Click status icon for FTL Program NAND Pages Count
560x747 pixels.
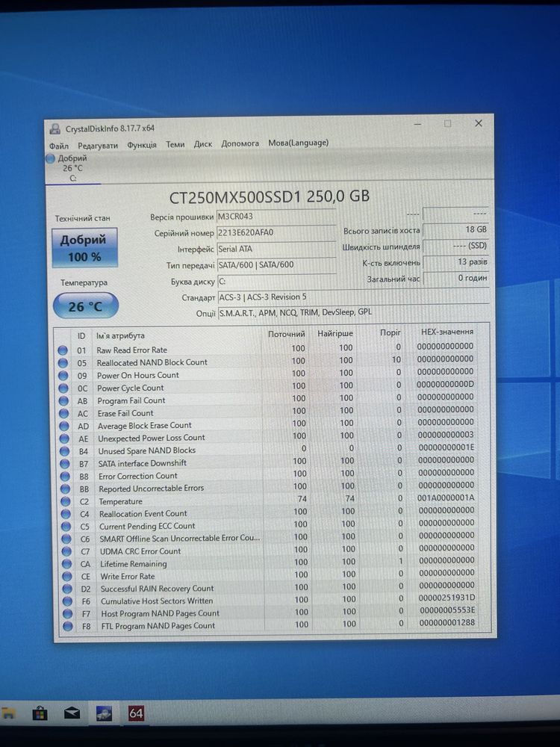click(68, 626)
